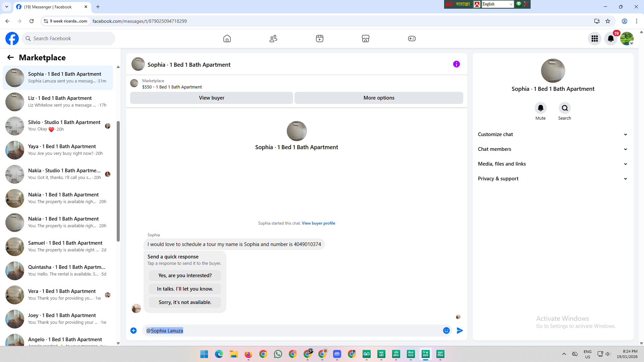Mute this chat using the bell icon

point(540,108)
